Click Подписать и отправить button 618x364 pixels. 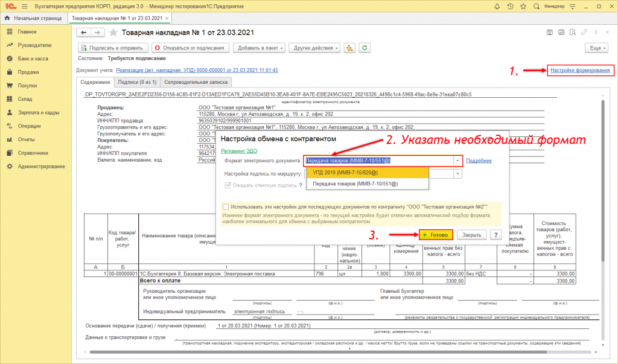(x=113, y=48)
